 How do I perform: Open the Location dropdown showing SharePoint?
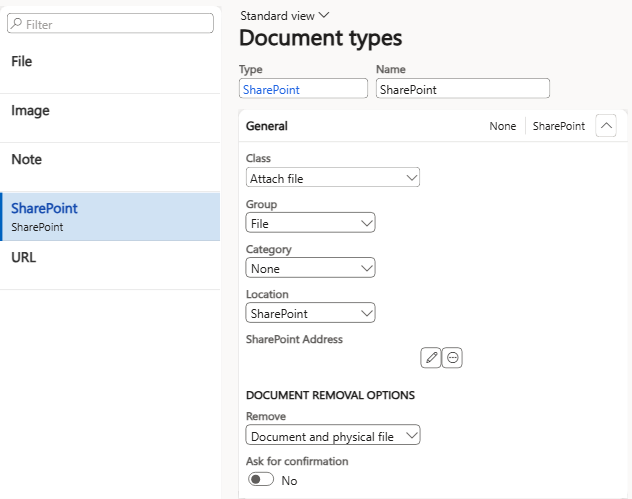(310, 313)
